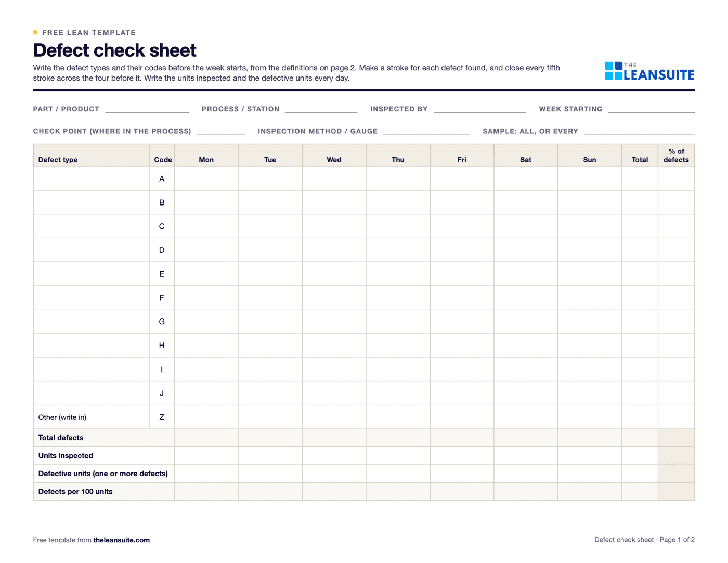
Task: Click the 'Total defects' row label
Action: click(61, 438)
